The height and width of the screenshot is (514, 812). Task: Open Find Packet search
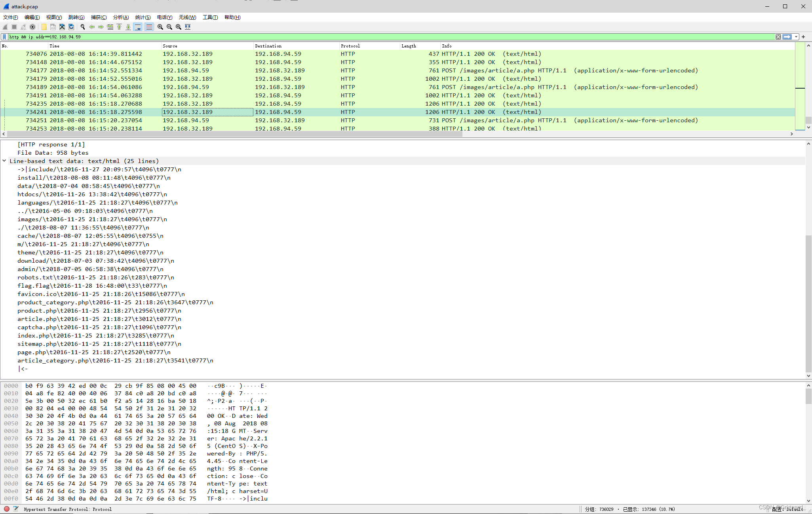click(83, 27)
